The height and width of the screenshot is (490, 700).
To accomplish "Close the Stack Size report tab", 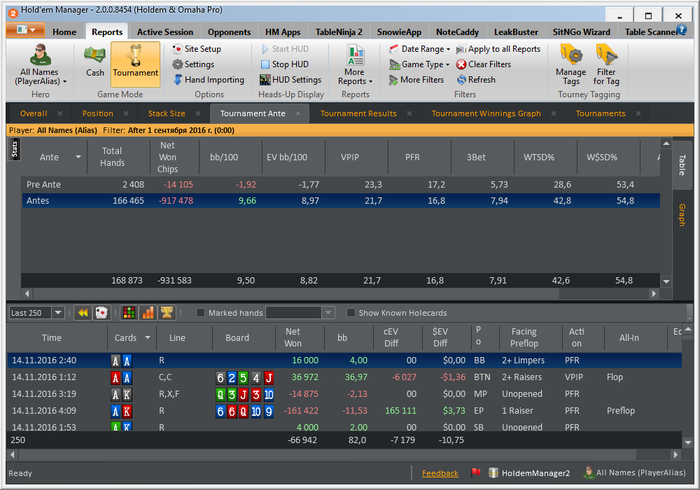I will (198, 113).
